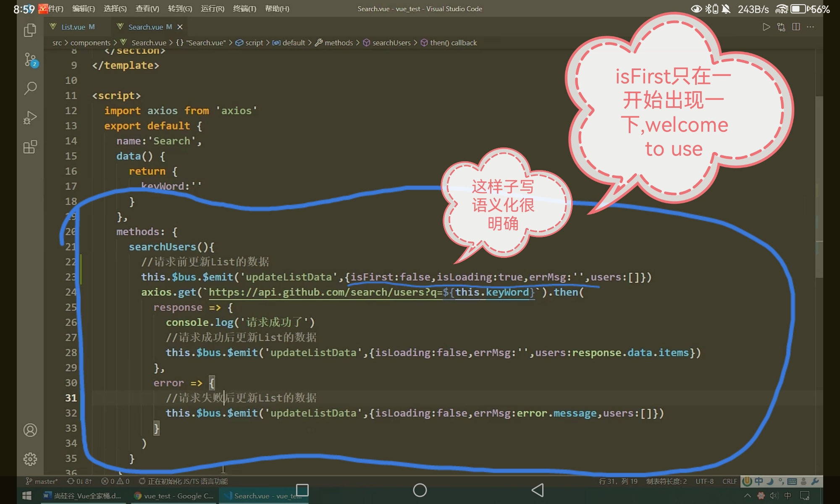This screenshot has height=504, width=840.
Task: Open the 终端(T) menu
Action: (x=244, y=9)
